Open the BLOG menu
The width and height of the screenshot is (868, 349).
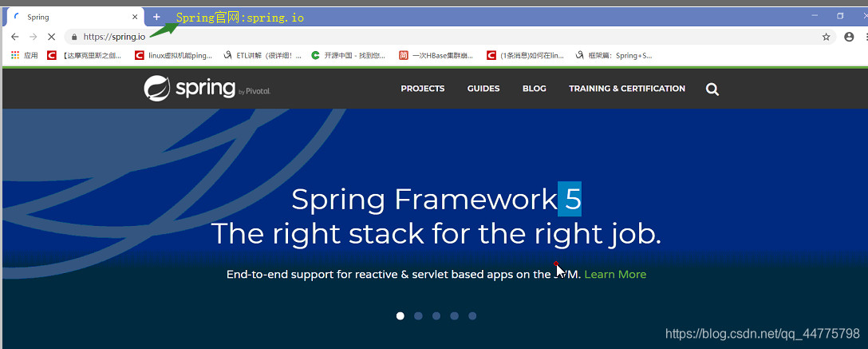pos(535,89)
